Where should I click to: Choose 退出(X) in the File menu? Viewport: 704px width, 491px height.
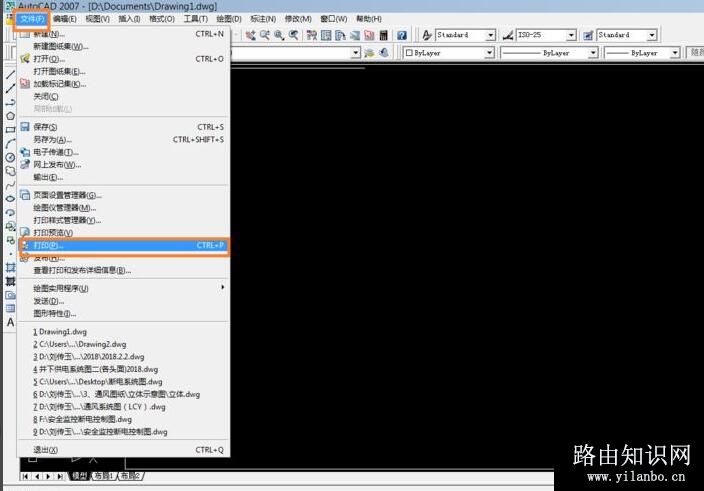pos(124,450)
